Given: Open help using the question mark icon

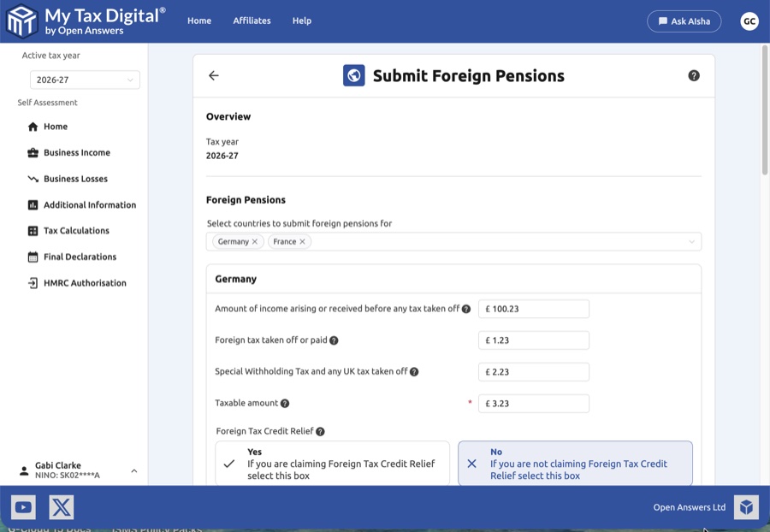Looking at the screenshot, I should [695, 75].
